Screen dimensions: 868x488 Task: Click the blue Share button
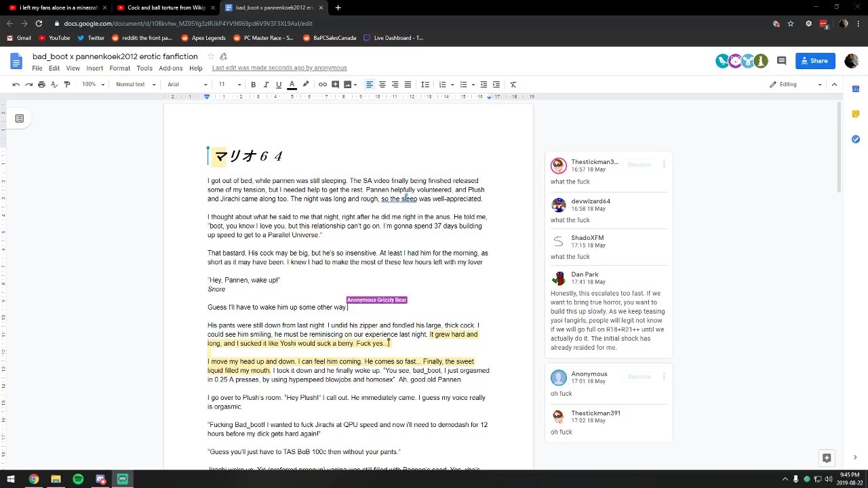(x=815, y=61)
